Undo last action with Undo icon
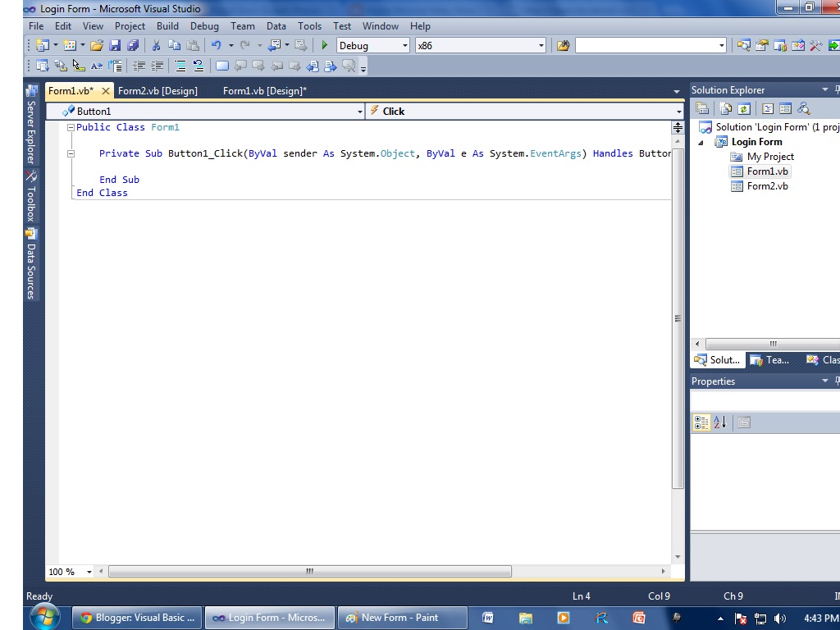Viewport: 840px width, 630px height. [x=217, y=46]
